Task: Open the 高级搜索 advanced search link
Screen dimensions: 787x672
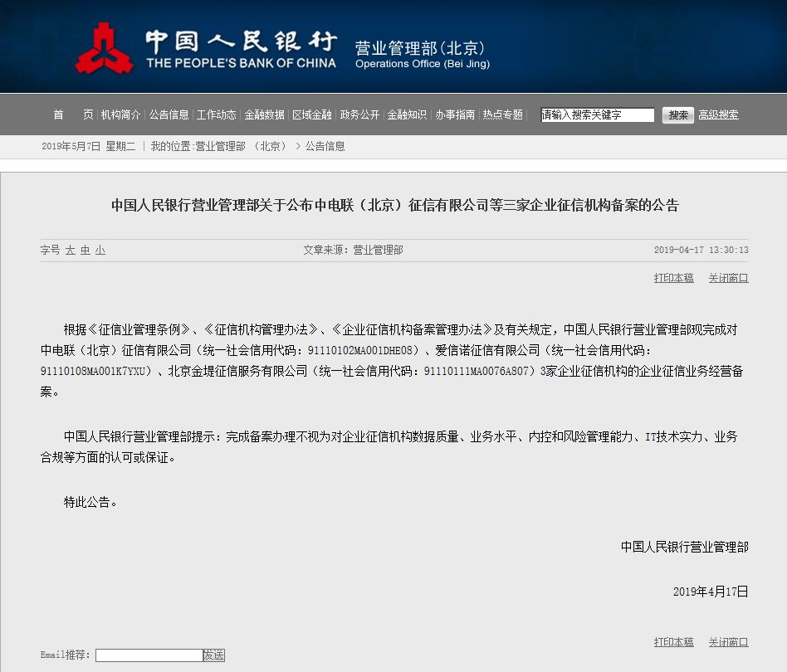Action: (718, 114)
